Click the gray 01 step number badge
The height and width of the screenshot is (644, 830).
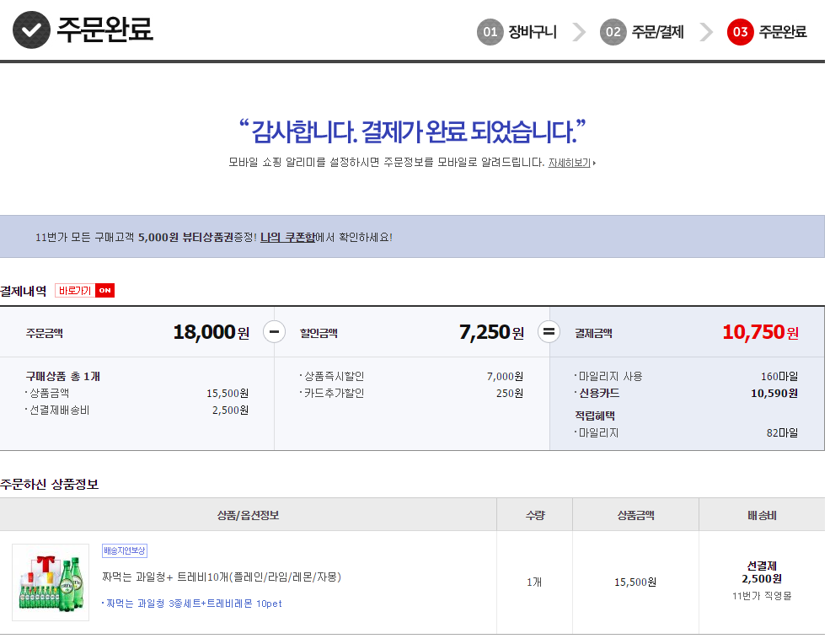(x=490, y=32)
